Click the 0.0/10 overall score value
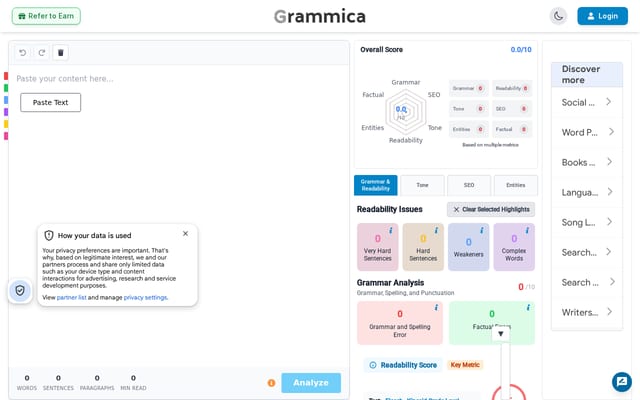 (x=521, y=50)
